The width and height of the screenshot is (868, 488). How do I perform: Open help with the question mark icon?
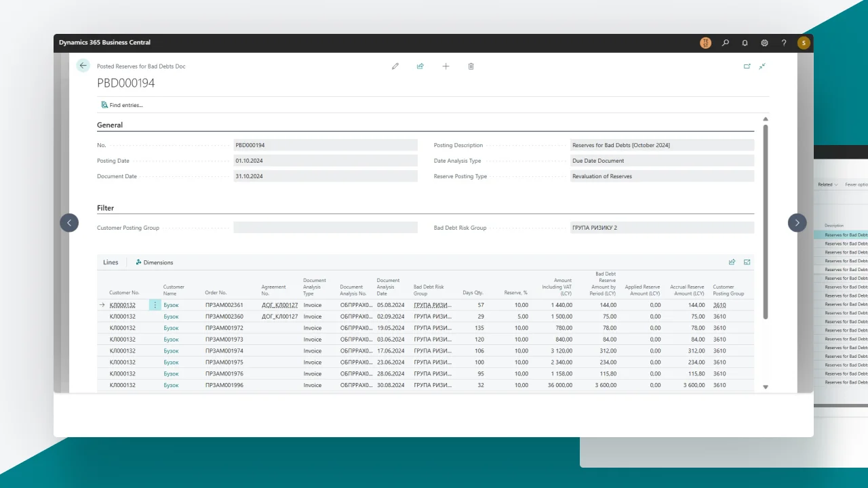[784, 42]
